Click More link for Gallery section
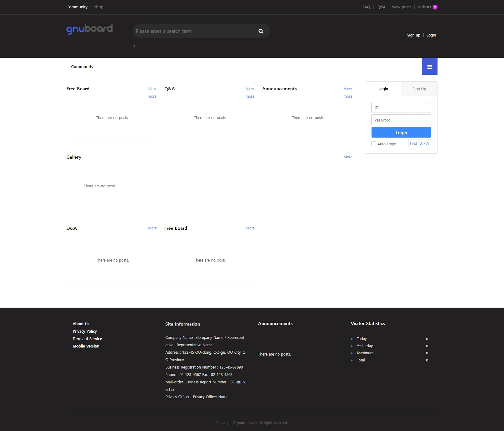 (348, 157)
